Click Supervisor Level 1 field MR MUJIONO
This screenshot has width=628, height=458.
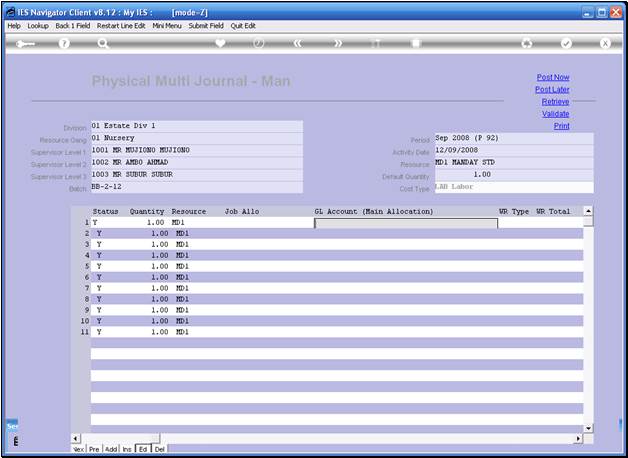coord(197,151)
